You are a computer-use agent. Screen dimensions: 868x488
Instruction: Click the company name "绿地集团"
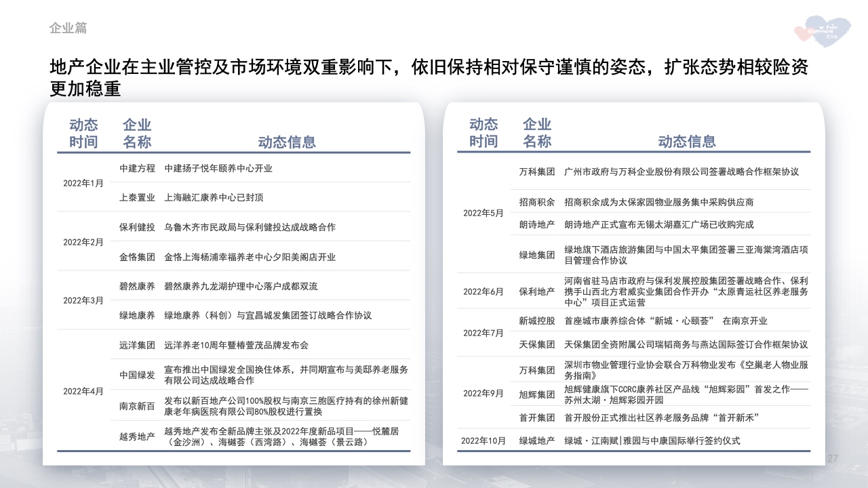click(x=537, y=255)
